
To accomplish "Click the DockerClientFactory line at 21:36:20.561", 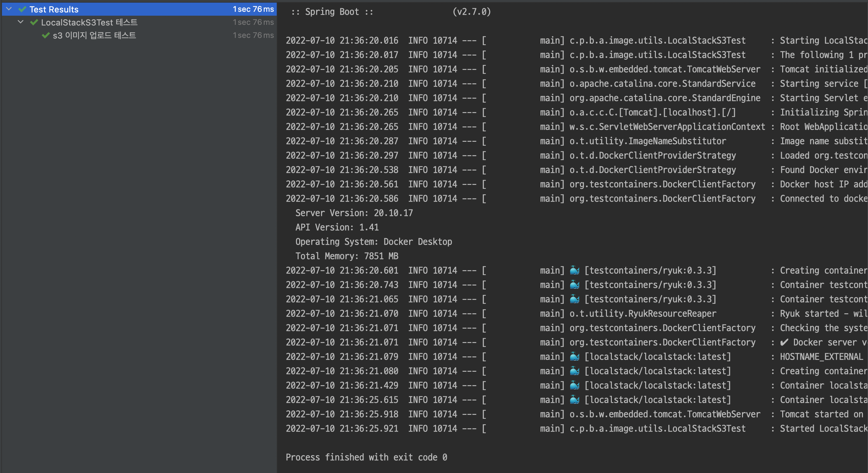I will coord(577,184).
